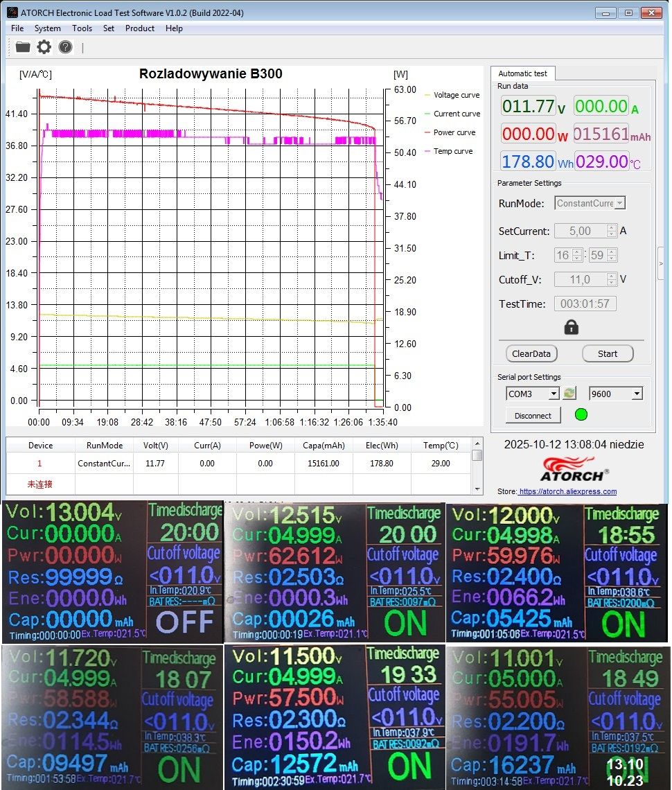Open the Tools menu
The image size is (672, 790).
click(82, 28)
